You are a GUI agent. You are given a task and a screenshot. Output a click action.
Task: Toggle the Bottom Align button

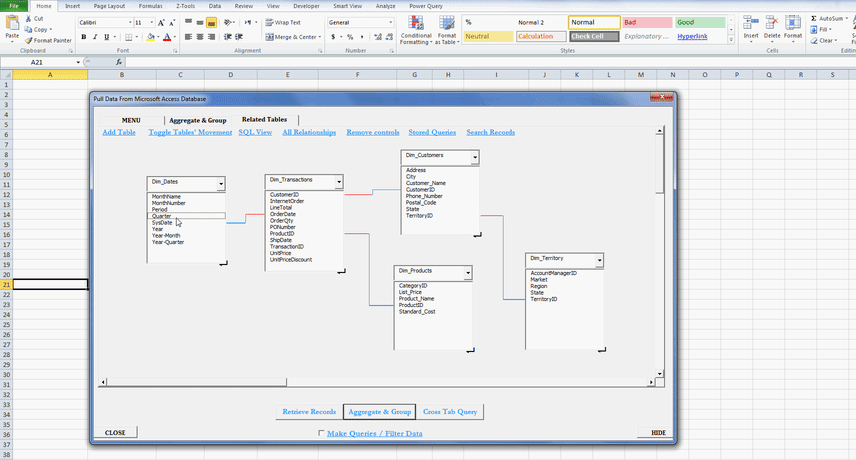(211, 22)
